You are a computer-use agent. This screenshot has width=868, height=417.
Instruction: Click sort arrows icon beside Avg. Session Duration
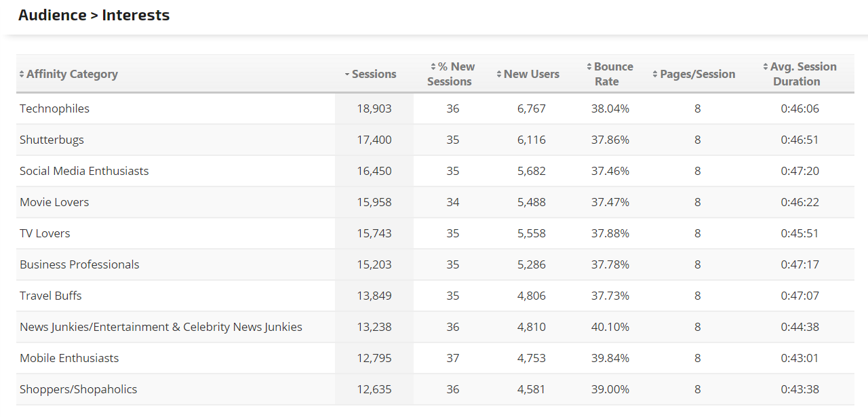pos(766,66)
